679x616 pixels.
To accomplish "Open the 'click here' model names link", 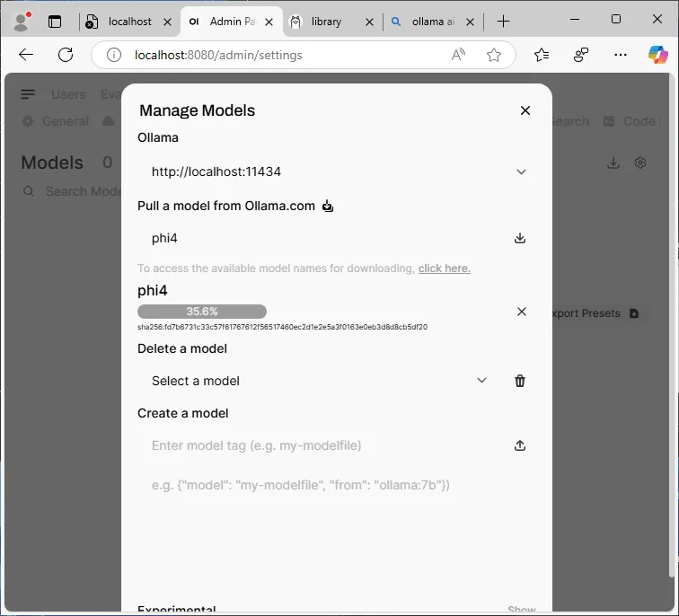I will pyautogui.click(x=444, y=268).
